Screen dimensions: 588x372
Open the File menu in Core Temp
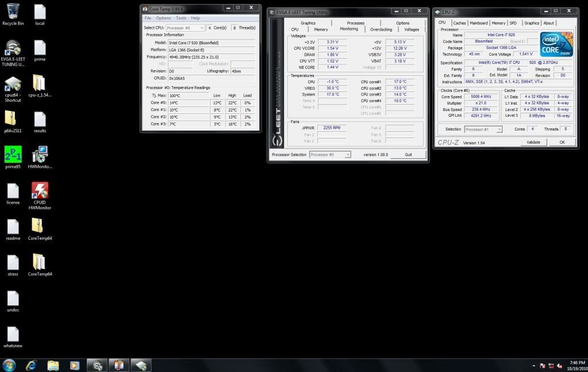[x=148, y=18]
